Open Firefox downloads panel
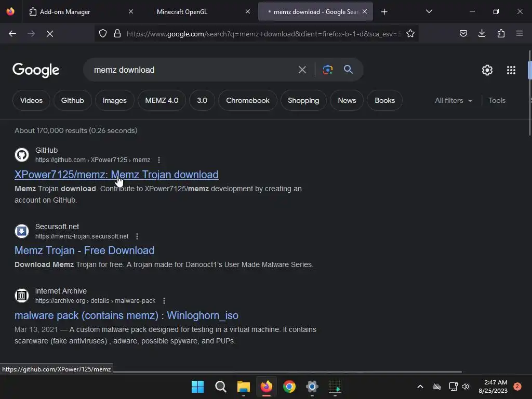This screenshot has width=532, height=399. point(482,34)
